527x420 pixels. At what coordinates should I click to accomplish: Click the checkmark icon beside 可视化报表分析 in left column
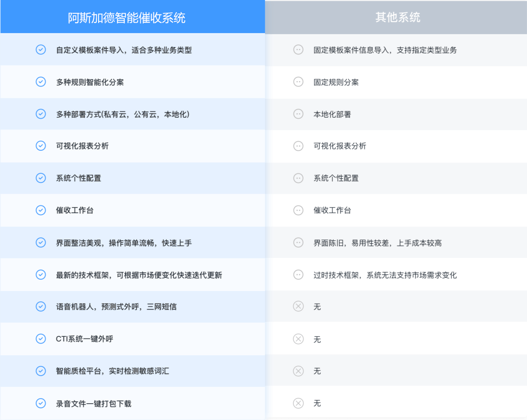(41, 146)
